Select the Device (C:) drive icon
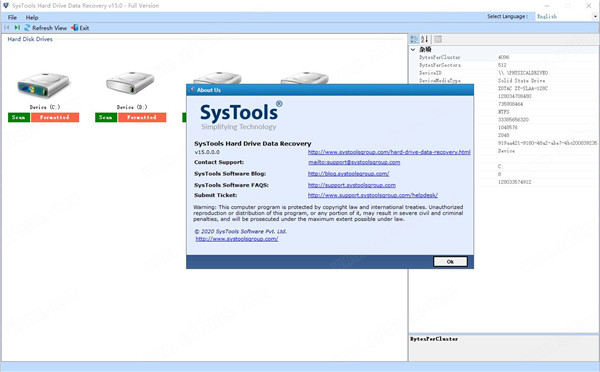This screenshot has width=600, height=372. [x=43, y=85]
